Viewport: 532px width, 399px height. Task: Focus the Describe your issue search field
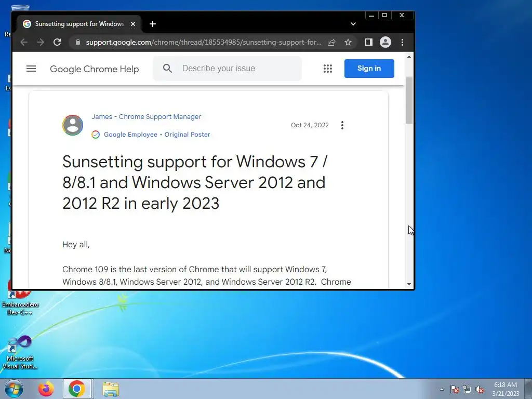point(227,69)
